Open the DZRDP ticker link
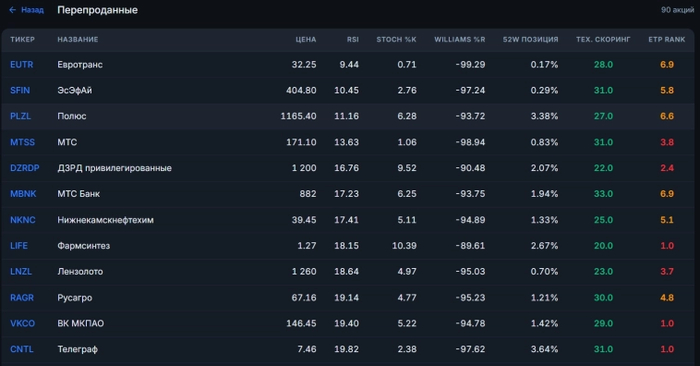700x366 pixels. click(25, 168)
